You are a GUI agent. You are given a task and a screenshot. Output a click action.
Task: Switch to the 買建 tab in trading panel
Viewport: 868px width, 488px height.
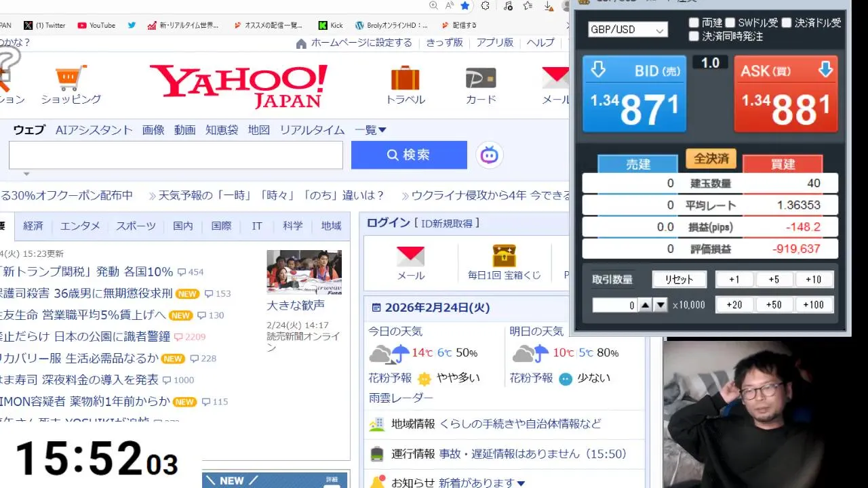pos(783,164)
